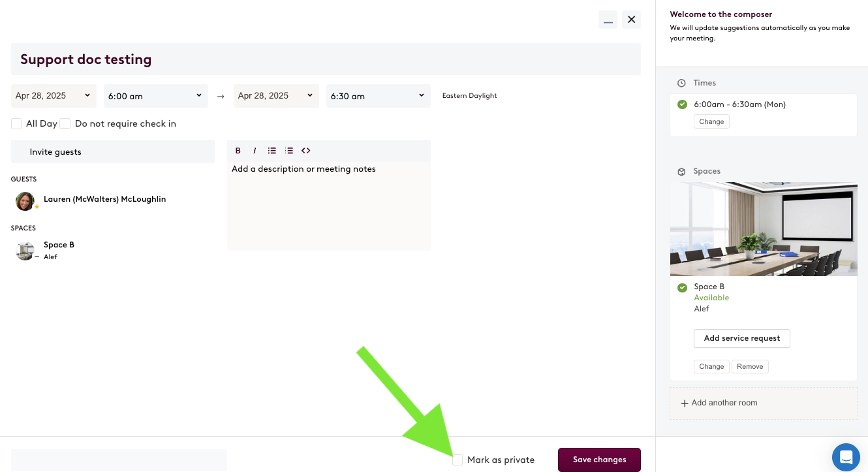Viewport: 868px width, 472px height.
Task: Open the chat support bubble icon
Action: (x=846, y=457)
